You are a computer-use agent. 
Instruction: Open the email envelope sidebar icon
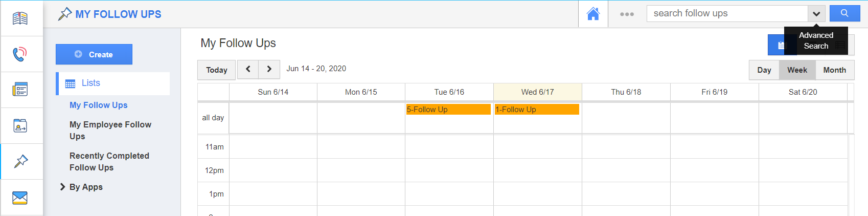20,198
